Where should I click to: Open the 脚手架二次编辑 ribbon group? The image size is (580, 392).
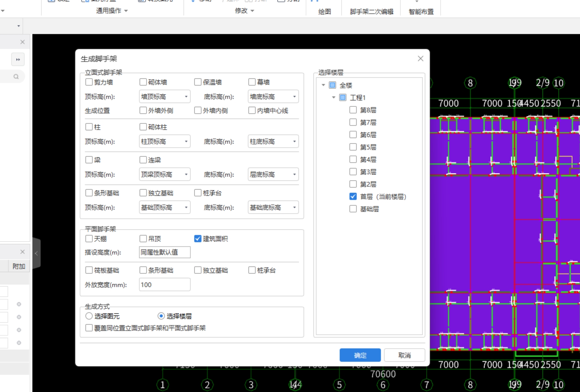click(x=372, y=12)
